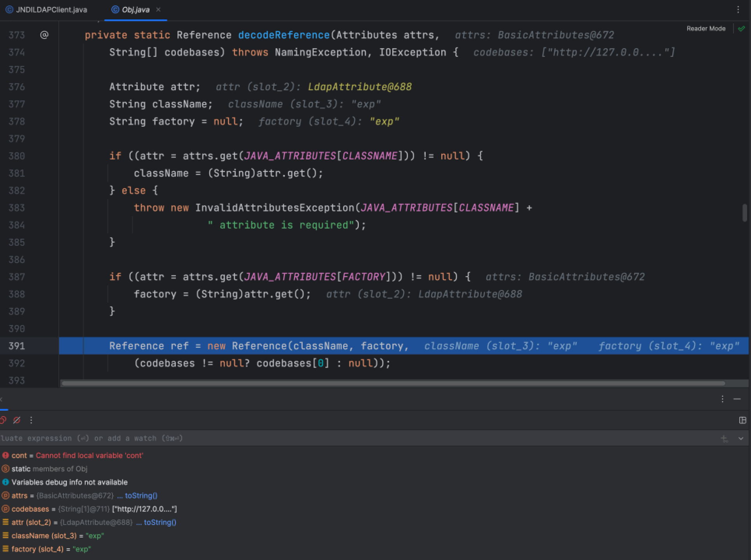
Task: Open more debugger toolbar actions
Action: [31, 420]
